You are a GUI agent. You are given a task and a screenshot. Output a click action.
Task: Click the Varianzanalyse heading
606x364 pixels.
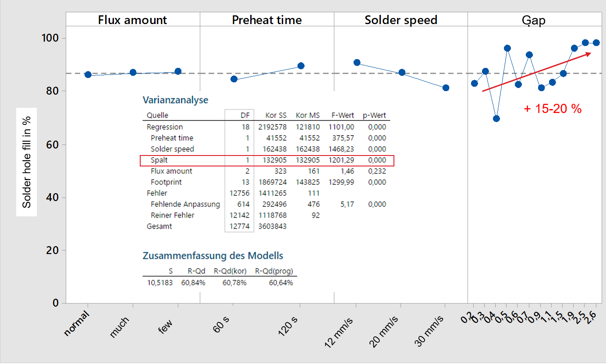[x=175, y=100]
